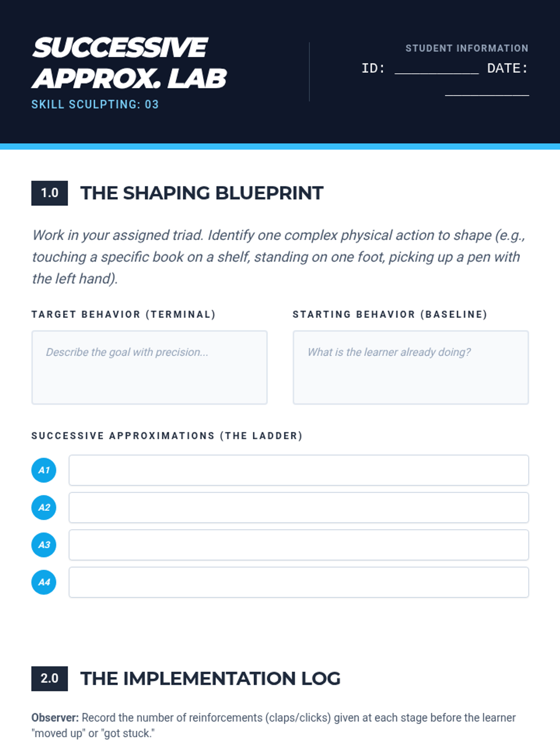The image size is (560, 747).
Task: Focus the Starting Behavior baseline box
Action: 411,367
